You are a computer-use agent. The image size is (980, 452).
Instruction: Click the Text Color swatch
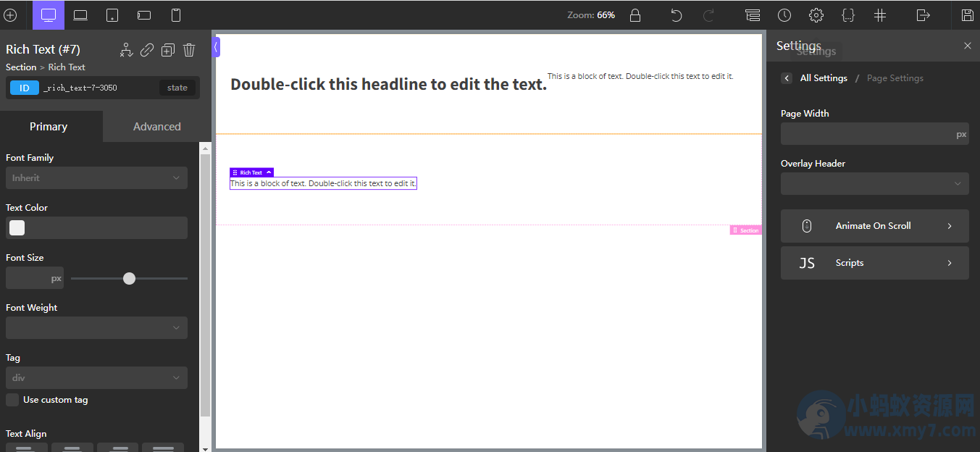coord(17,228)
